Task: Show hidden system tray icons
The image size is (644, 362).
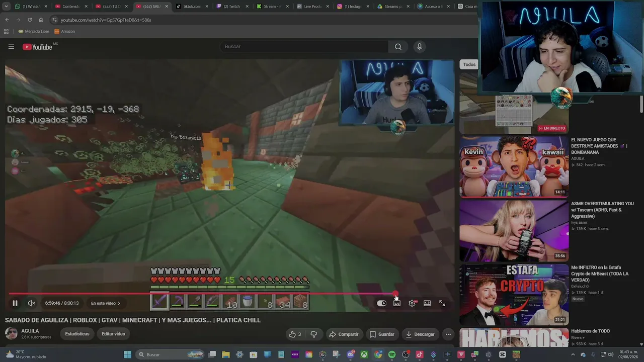Action: (573, 354)
